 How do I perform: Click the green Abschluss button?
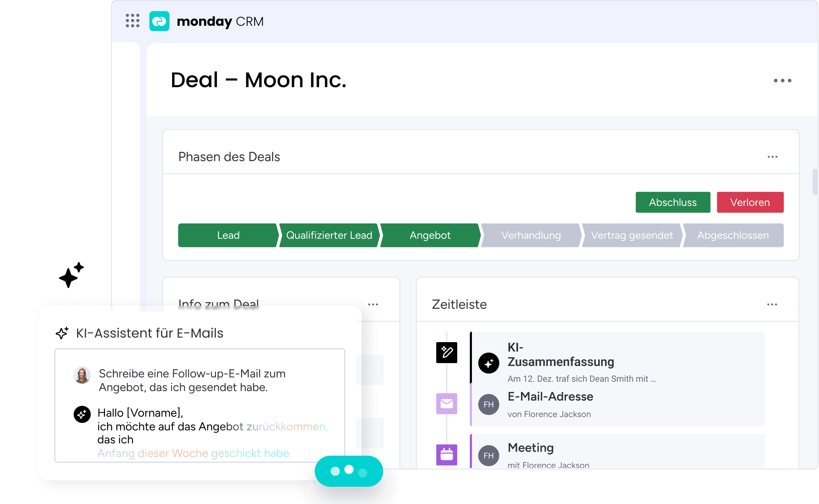[673, 202]
